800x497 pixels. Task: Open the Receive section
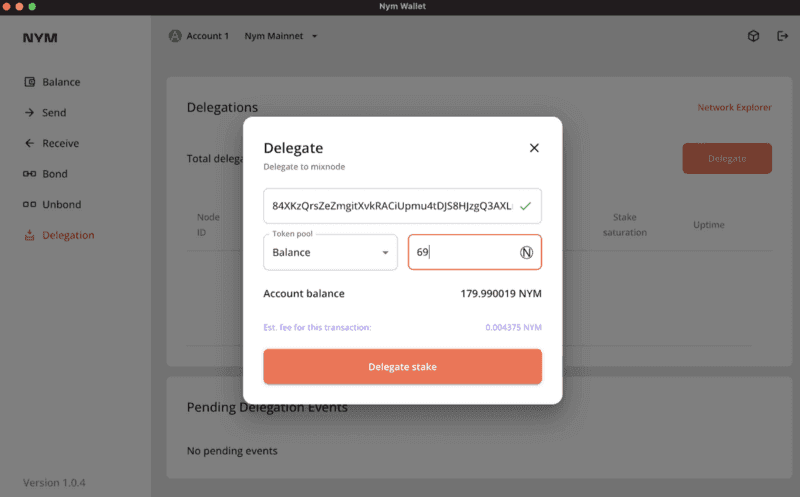(x=60, y=143)
